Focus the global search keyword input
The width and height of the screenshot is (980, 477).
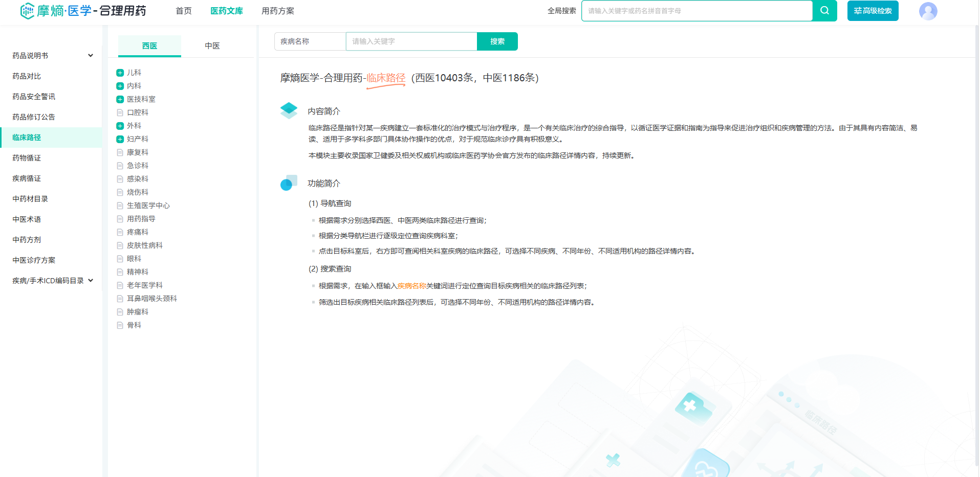pyautogui.click(x=697, y=11)
